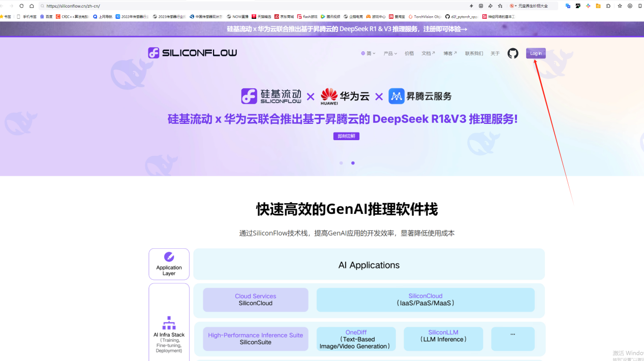Open the favorites star icon at toolbar right

pos(620,6)
